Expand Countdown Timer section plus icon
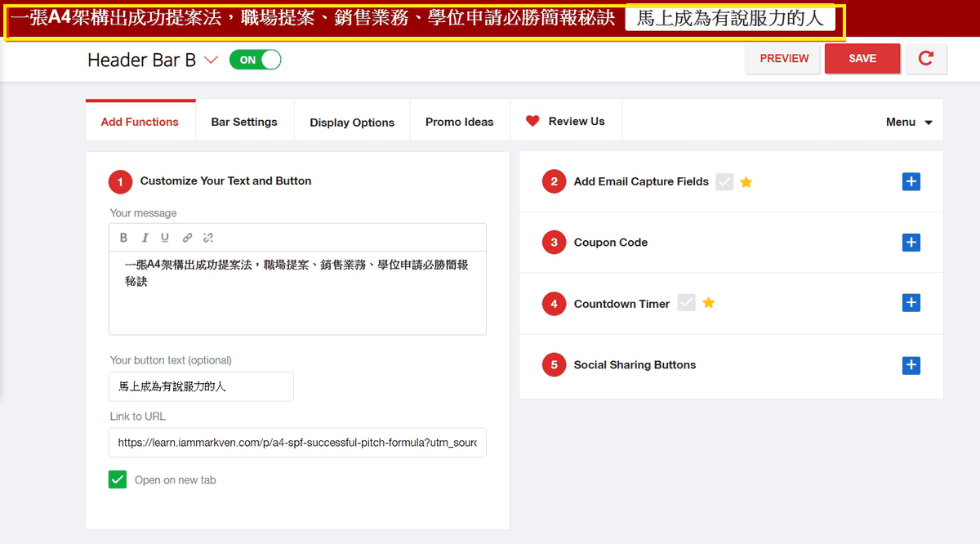Image resolution: width=980 pixels, height=544 pixels. click(911, 303)
